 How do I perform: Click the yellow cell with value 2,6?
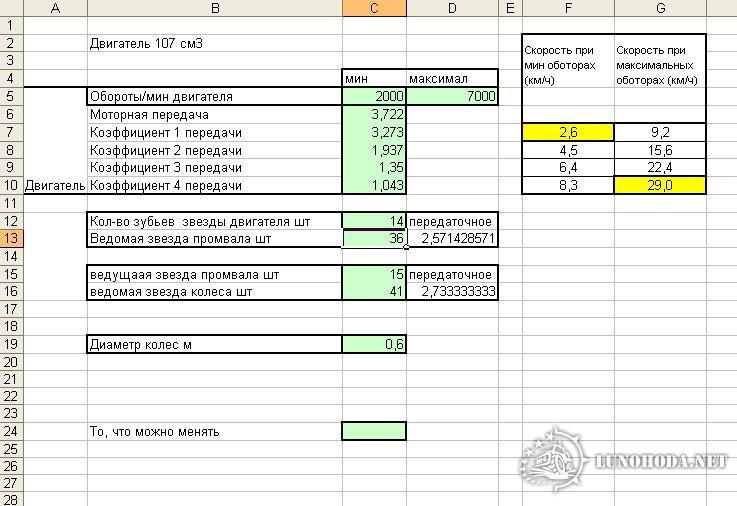568,132
